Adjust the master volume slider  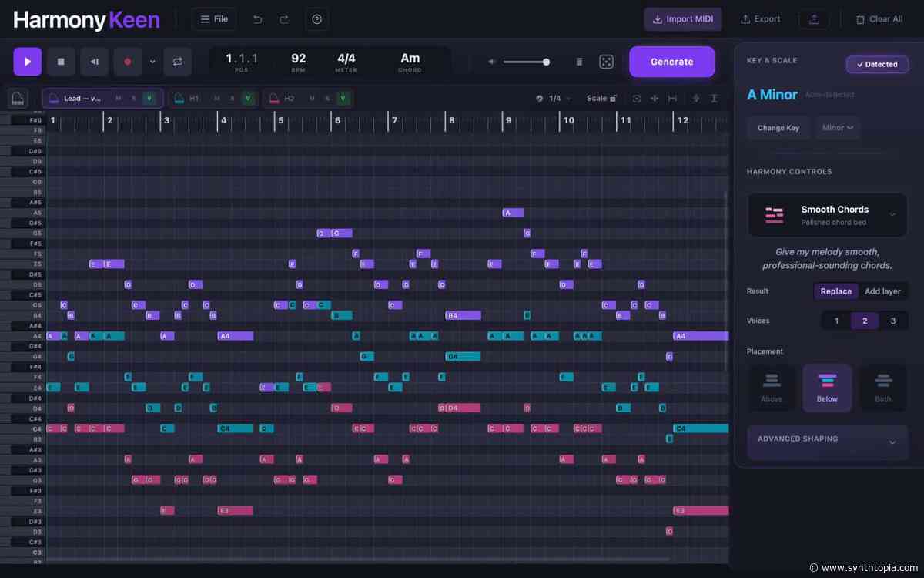tap(527, 62)
